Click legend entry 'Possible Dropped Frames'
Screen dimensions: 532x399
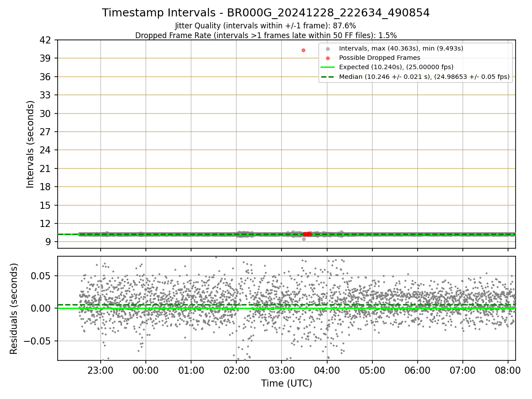[x=379, y=58]
